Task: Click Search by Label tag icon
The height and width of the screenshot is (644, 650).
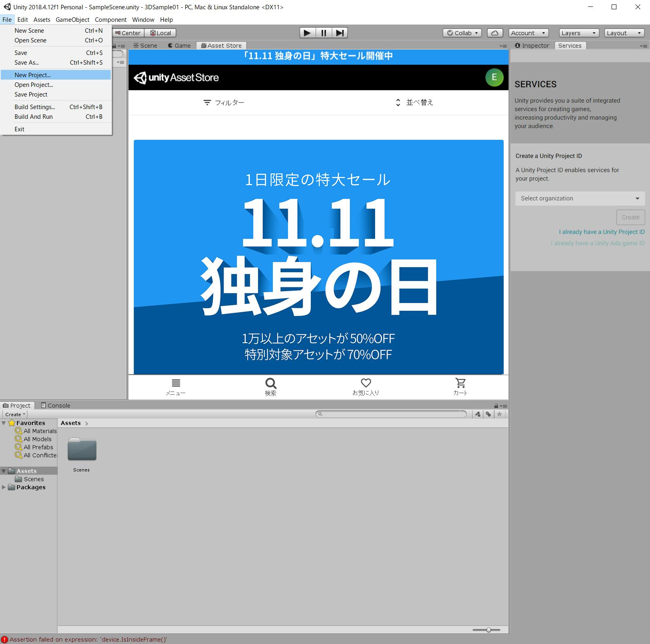Action: [488, 414]
